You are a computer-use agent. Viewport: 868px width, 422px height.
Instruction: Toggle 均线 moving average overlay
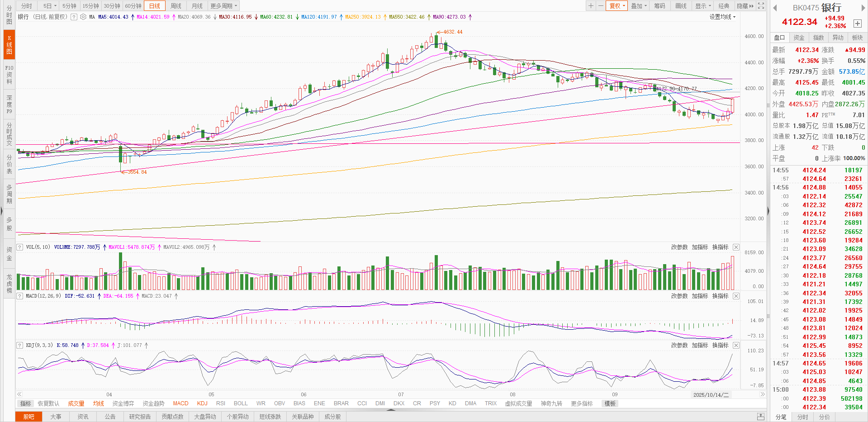click(x=98, y=403)
